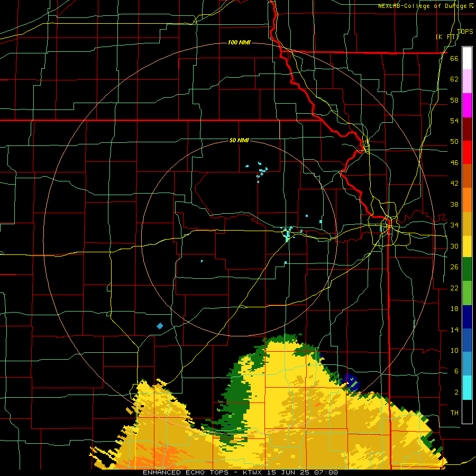476x476 pixels.
Task: Select the black TH legend swatch
Action: [467, 411]
